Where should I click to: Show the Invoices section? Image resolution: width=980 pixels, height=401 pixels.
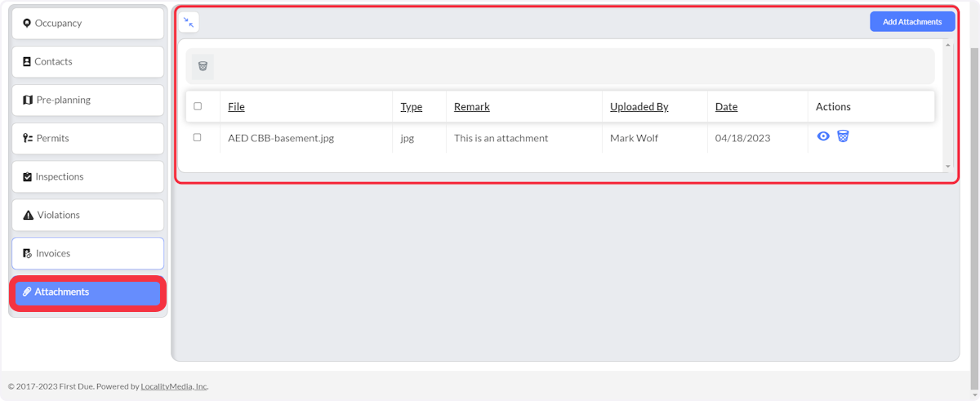[88, 254]
